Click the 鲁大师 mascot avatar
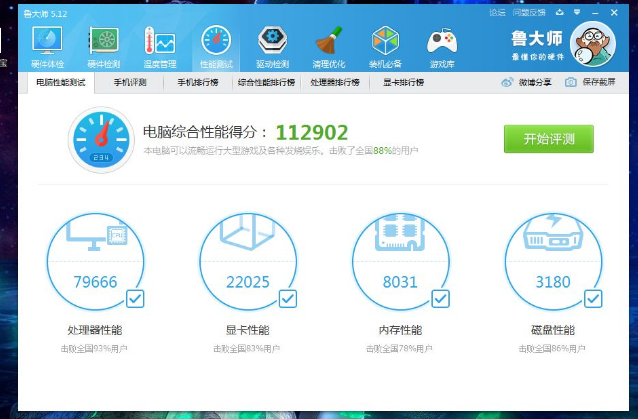The width and height of the screenshot is (638, 419). [593, 44]
